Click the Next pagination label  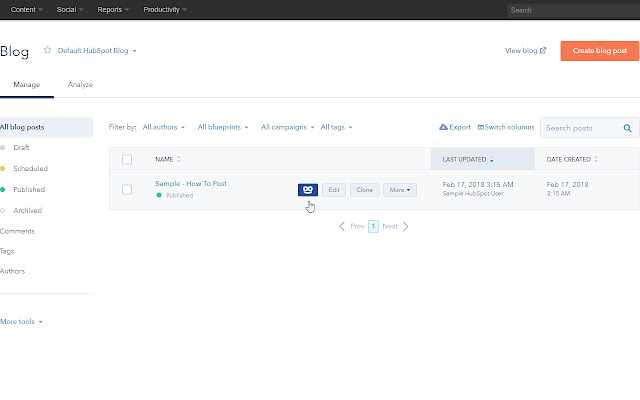point(390,226)
